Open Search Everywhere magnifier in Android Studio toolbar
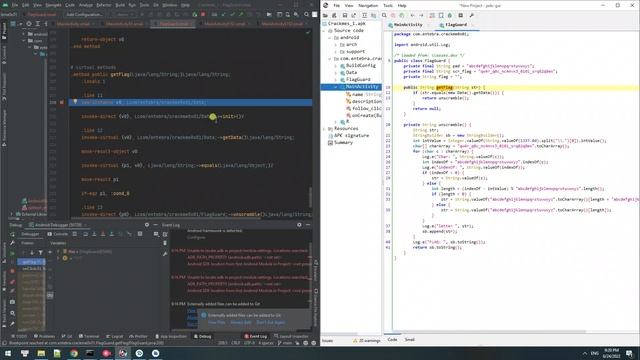This screenshot has width=640, height=360. (307, 14)
